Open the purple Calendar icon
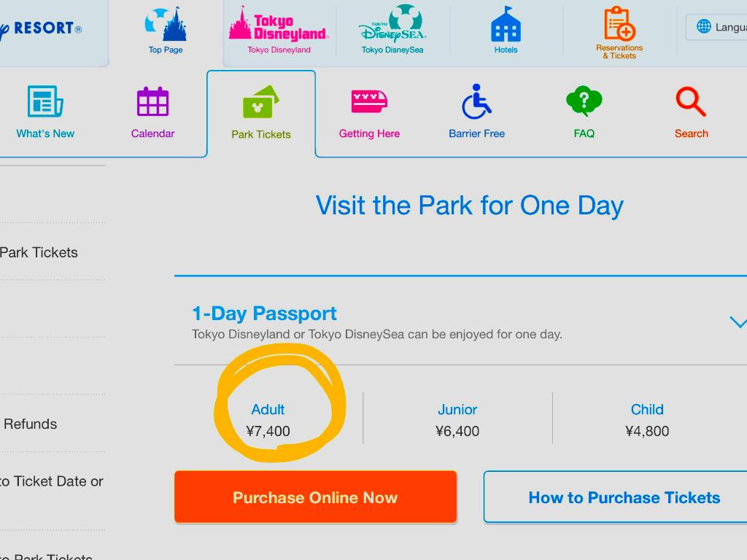The image size is (747, 560). click(152, 102)
